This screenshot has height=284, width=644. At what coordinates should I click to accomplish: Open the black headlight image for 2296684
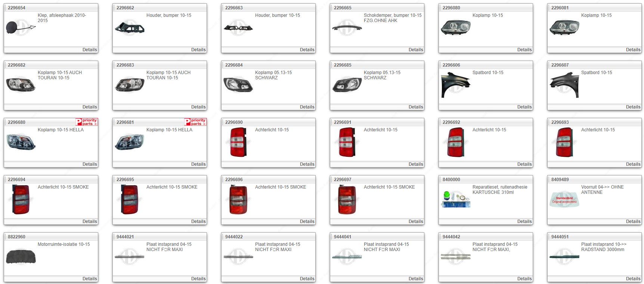pyautogui.click(x=238, y=85)
